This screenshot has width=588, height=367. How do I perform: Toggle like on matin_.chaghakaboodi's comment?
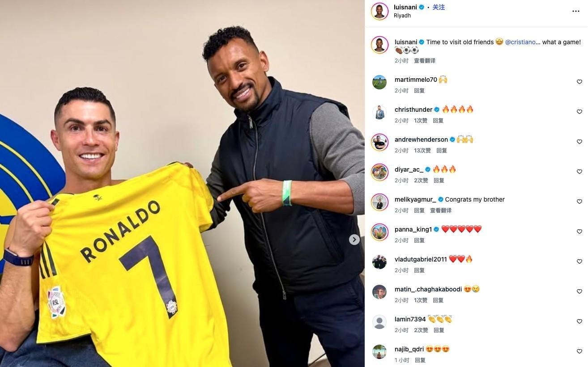click(579, 291)
